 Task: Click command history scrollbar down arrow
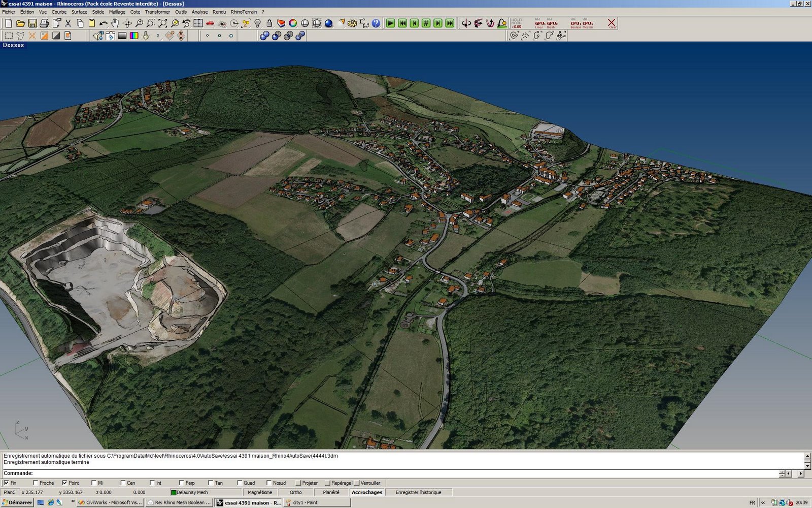(x=807, y=465)
